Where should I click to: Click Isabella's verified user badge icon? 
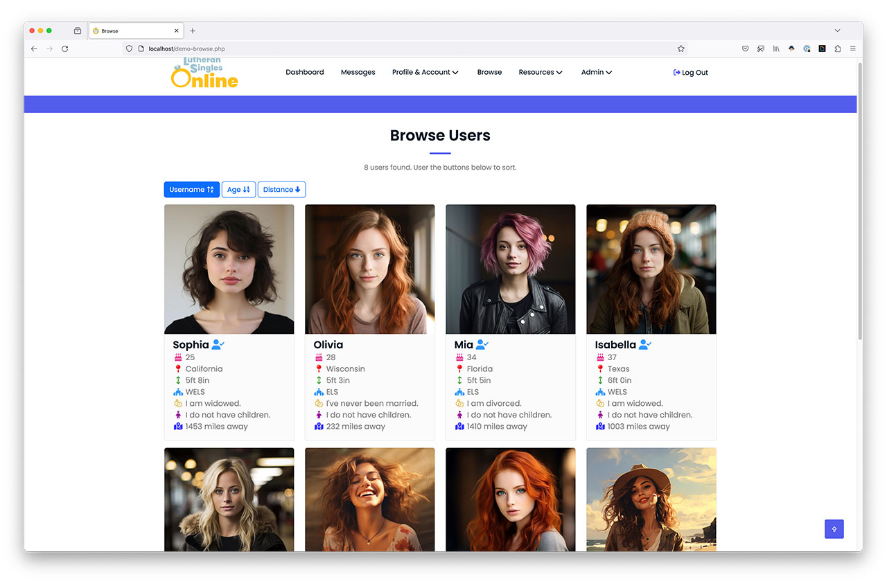point(645,344)
